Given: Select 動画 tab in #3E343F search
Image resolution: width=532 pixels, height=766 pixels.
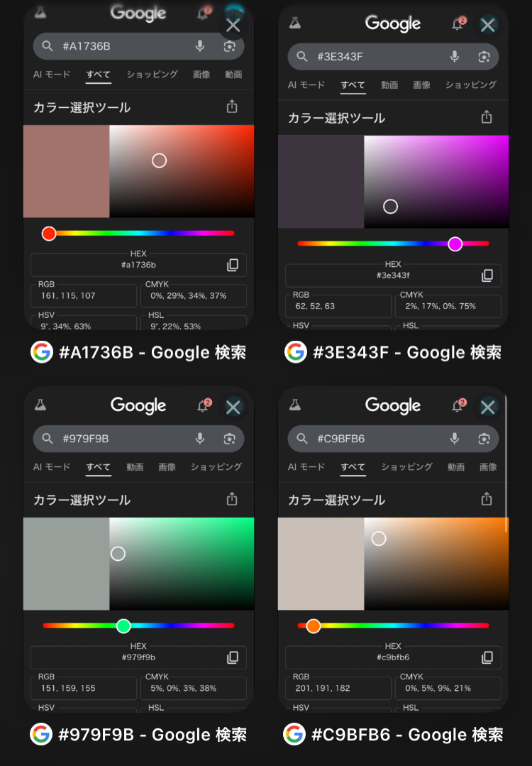Looking at the screenshot, I should point(389,85).
